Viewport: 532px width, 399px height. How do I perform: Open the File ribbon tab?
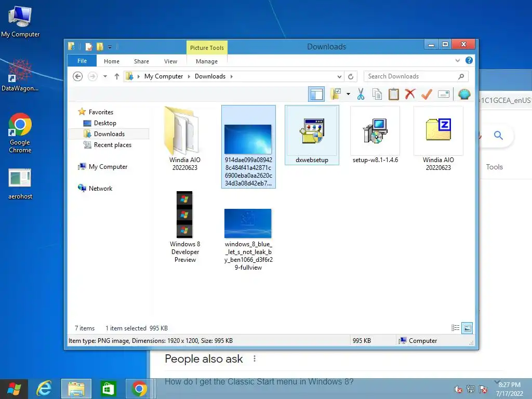82,61
